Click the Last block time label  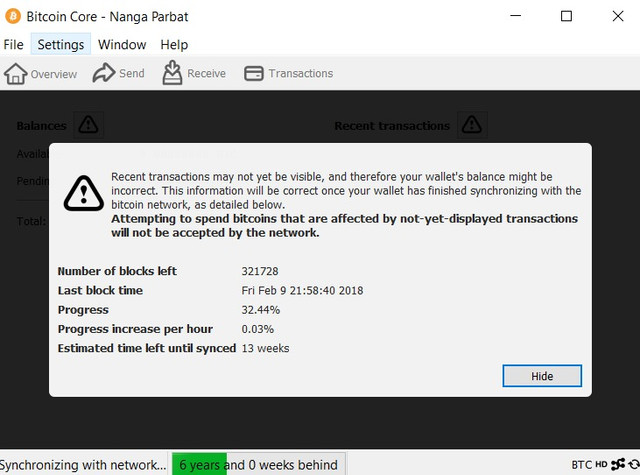click(x=100, y=291)
